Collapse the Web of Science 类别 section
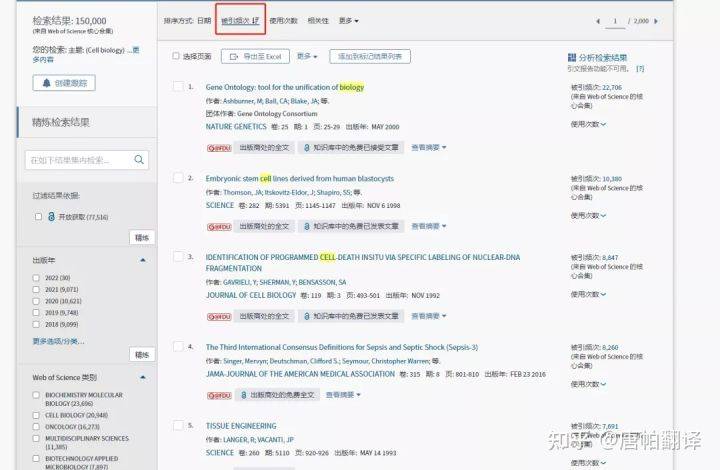Screen dimensions: 720x470 (x=143, y=377)
